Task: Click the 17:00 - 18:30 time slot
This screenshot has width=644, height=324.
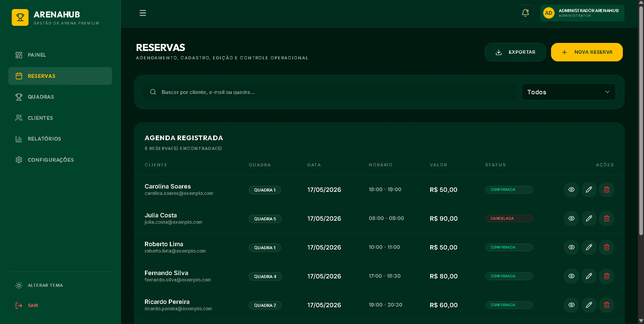Action: [x=385, y=276]
